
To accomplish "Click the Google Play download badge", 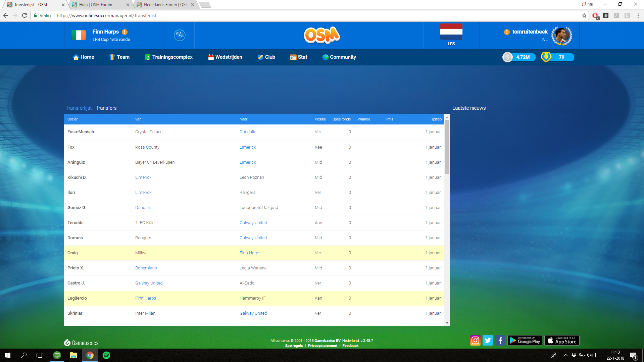I will click(525, 341).
